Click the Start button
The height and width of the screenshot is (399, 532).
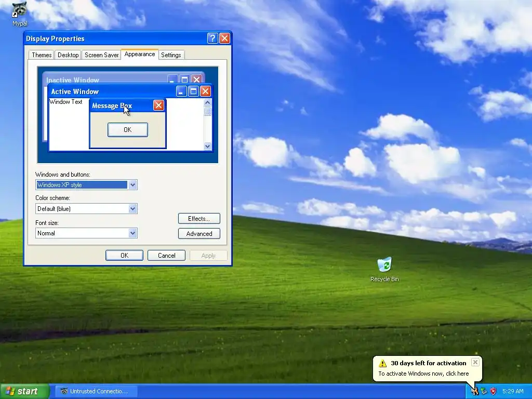click(24, 391)
